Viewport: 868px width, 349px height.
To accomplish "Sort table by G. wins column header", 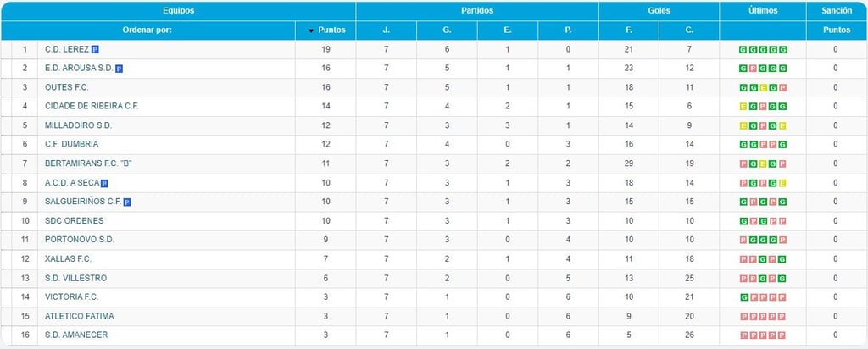I will click(447, 30).
